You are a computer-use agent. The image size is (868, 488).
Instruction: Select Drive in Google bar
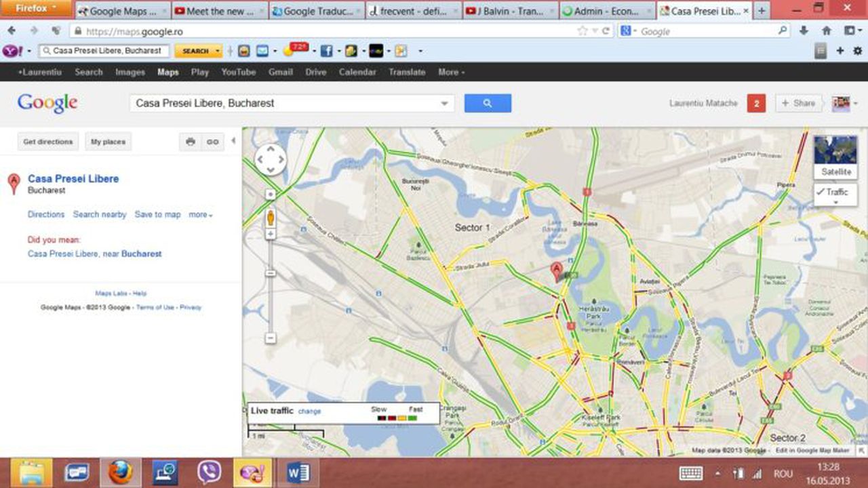pyautogui.click(x=316, y=72)
